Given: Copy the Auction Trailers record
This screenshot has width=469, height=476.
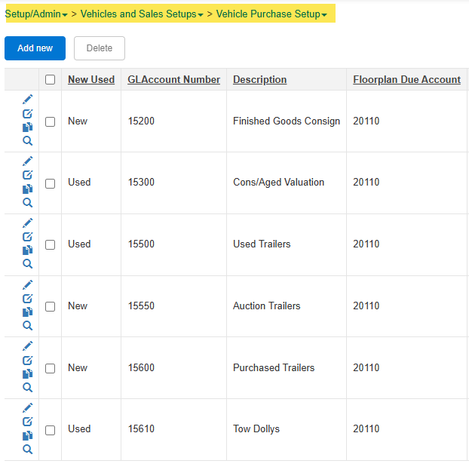Looking at the screenshot, I should (28, 312).
